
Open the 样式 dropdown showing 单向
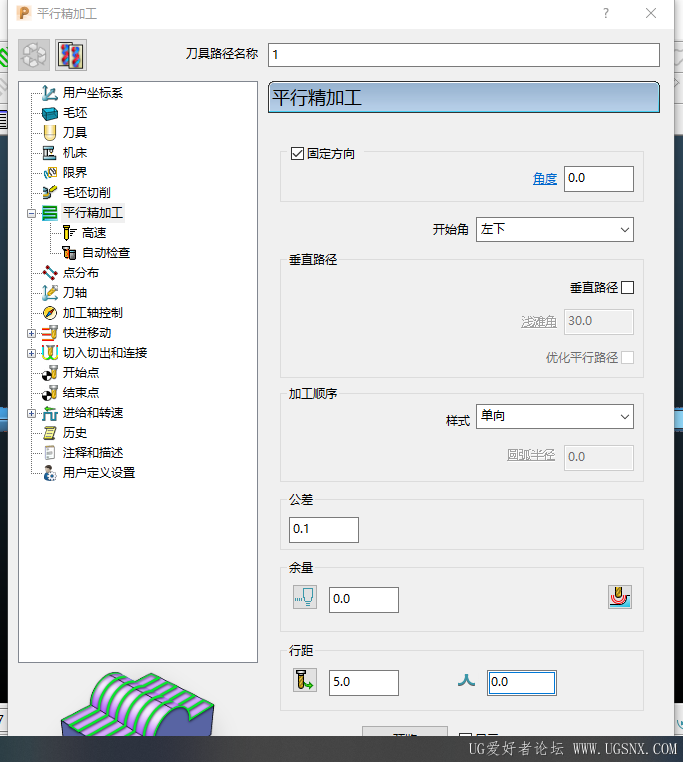click(555, 416)
